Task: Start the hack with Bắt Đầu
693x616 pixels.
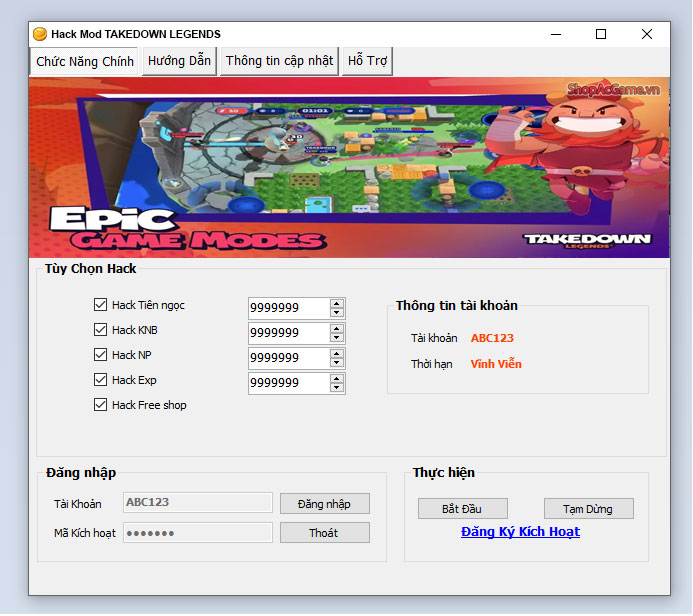Action: point(462,509)
